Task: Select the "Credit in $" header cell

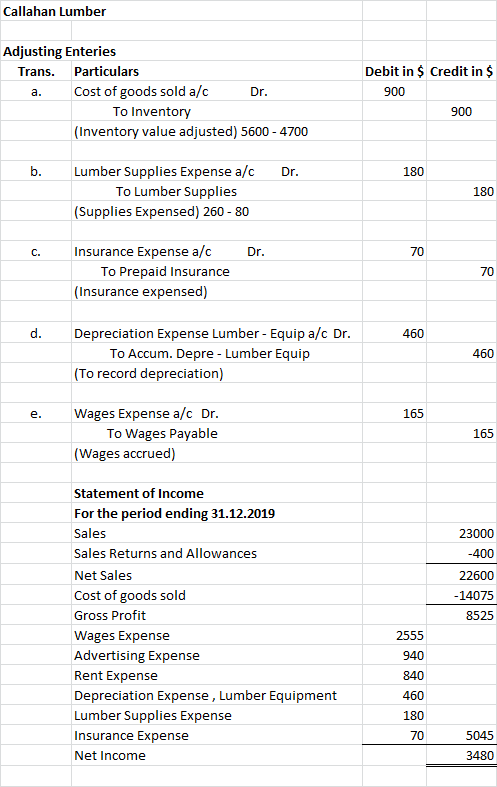Action: (x=461, y=72)
